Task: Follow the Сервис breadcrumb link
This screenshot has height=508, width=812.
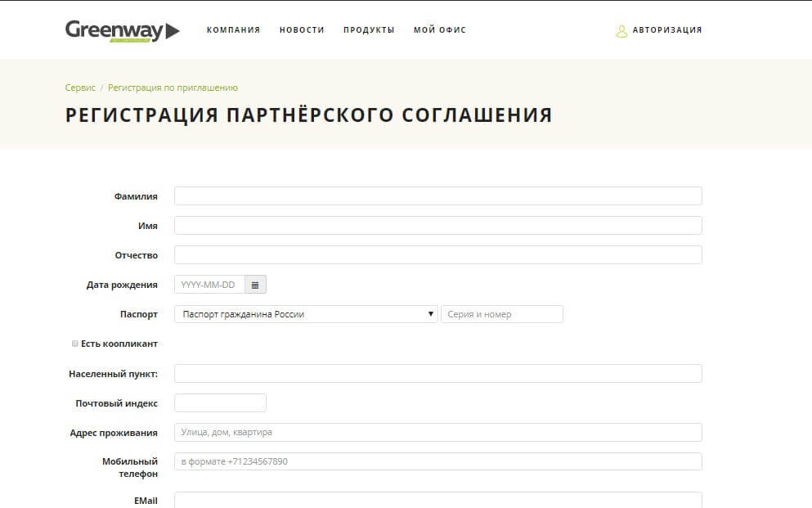Action: (x=80, y=88)
